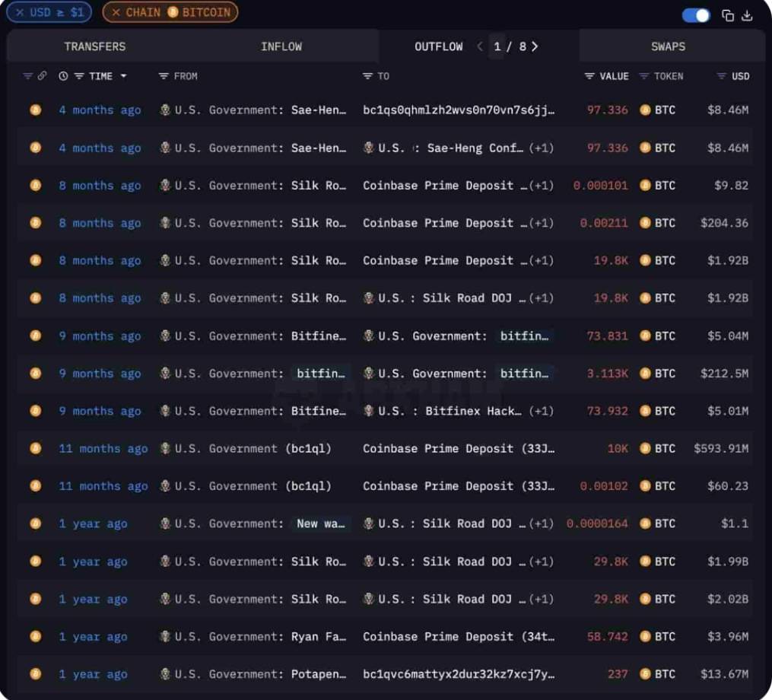Expand the TIME sort dropdown arrow

coord(124,76)
